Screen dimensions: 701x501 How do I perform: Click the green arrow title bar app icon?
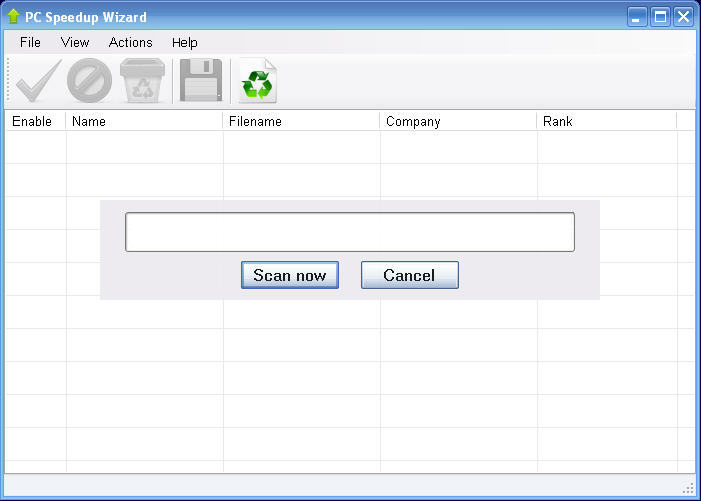pos(13,16)
